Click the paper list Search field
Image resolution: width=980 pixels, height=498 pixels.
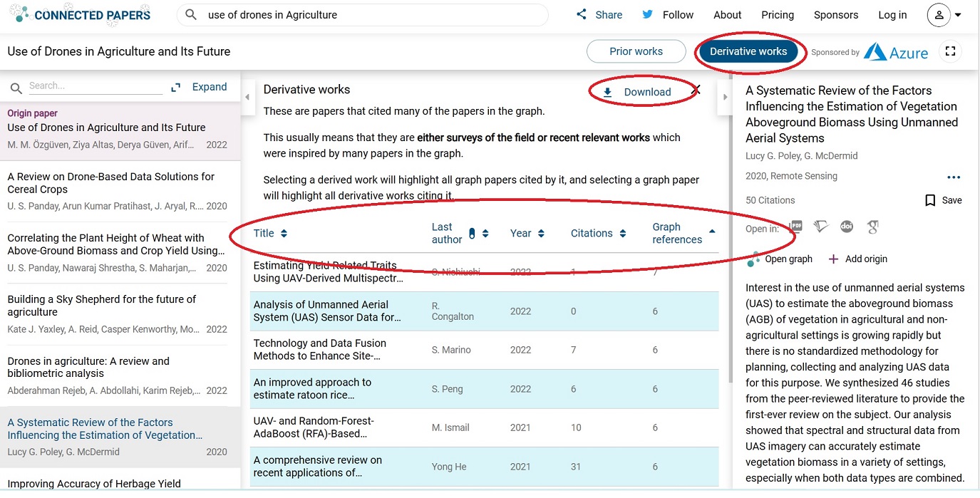[x=95, y=86]
